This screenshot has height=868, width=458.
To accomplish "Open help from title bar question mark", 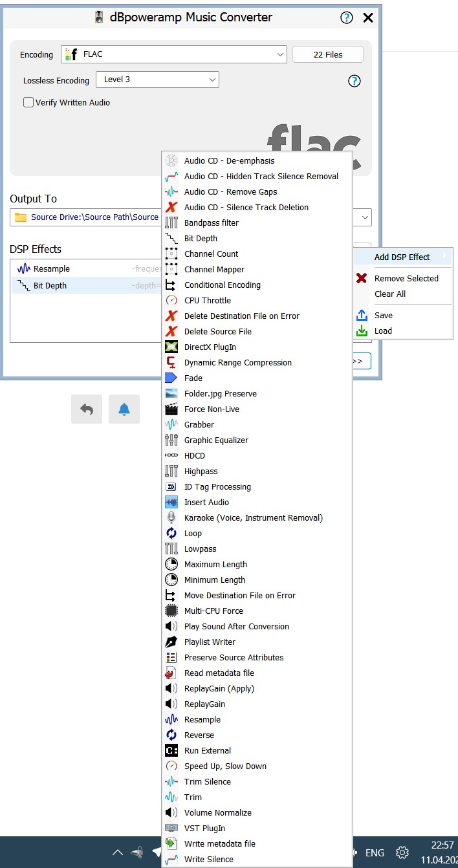I will (347, 18).
